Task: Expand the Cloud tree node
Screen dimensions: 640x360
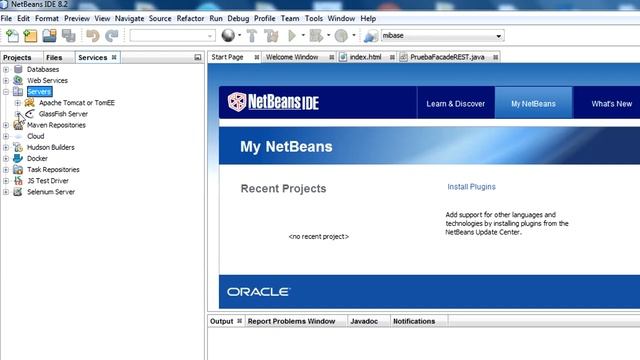Action: [x=6, y=136]
